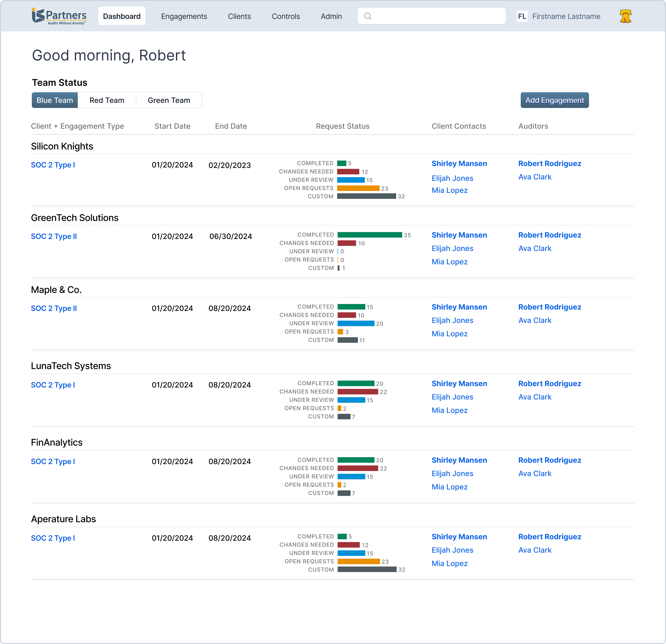
Task: Click the End Date column header
Action: click(x=231, y=126)
